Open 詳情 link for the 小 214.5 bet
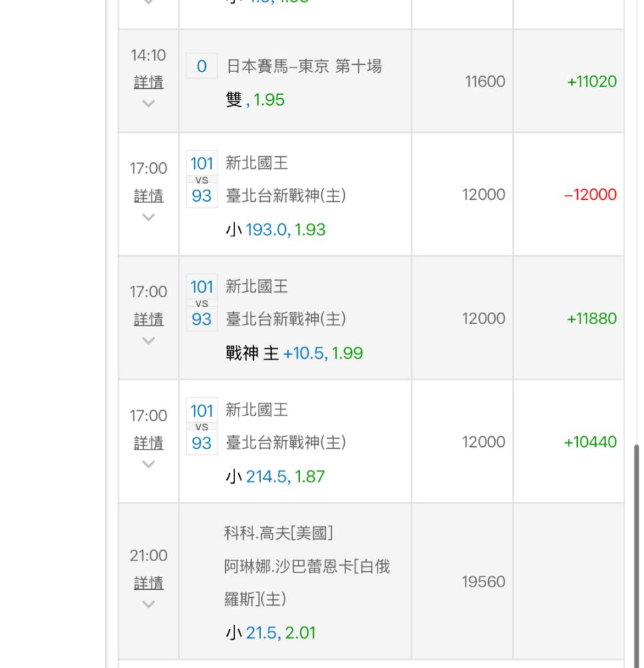The height and width of the screenshot is (668, 644). 149,443
